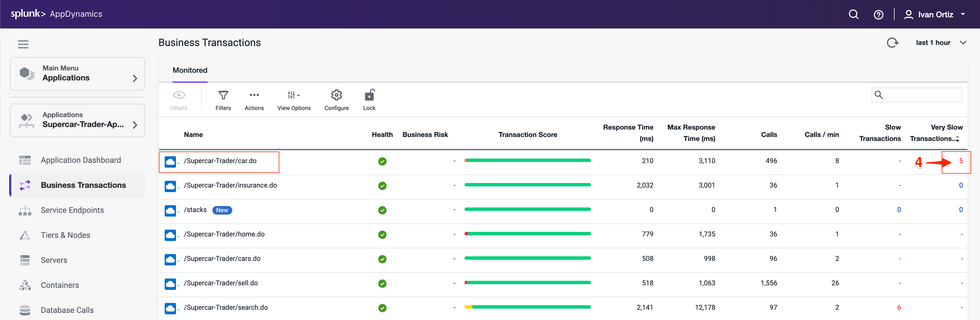Viewport: 980px width, 320px height.
Task: Click the refresh icon beside last 1 hour
Action: 892,43
